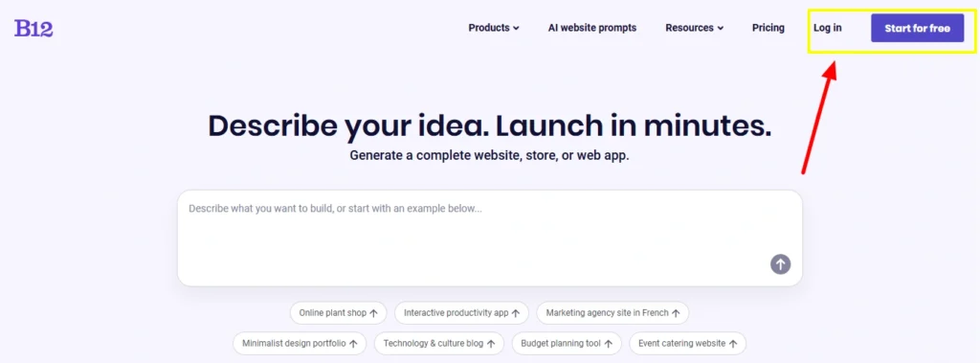
Task: Submit prompt with round arrow button
Action: tap(780, 264)
